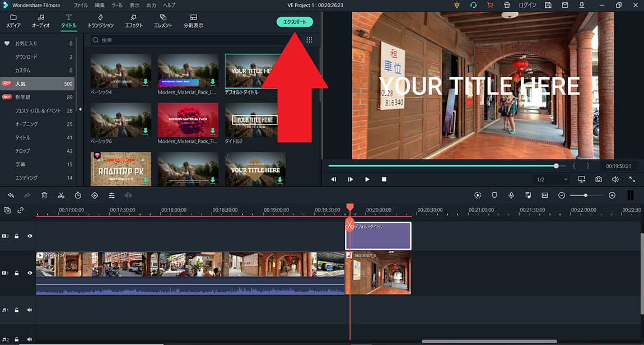This screenshot has height=345, width=644.
Task: Open the 編集 menu
Action: [x=99, y=6]
